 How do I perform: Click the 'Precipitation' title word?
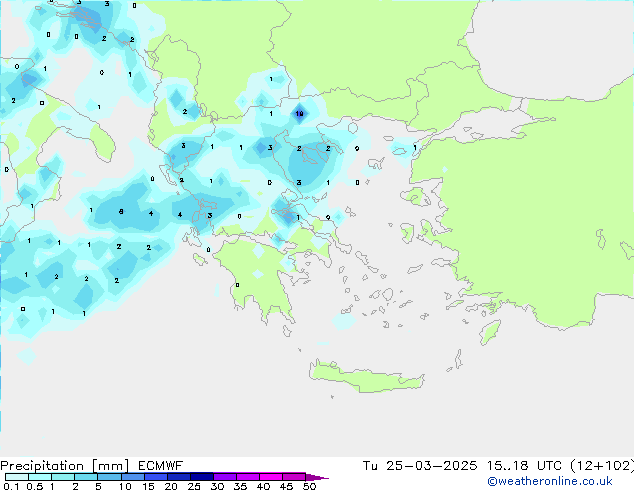[x=42, y=466]
